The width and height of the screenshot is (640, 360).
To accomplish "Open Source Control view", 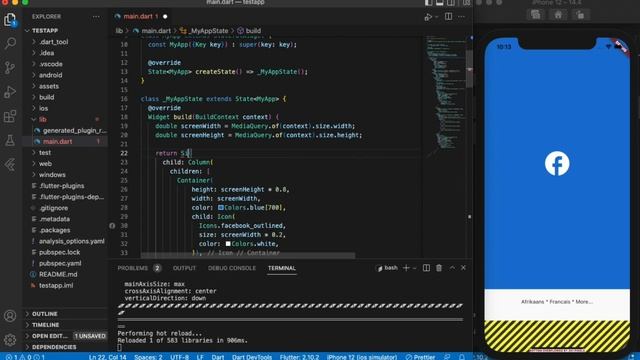I will click(10, 67).
